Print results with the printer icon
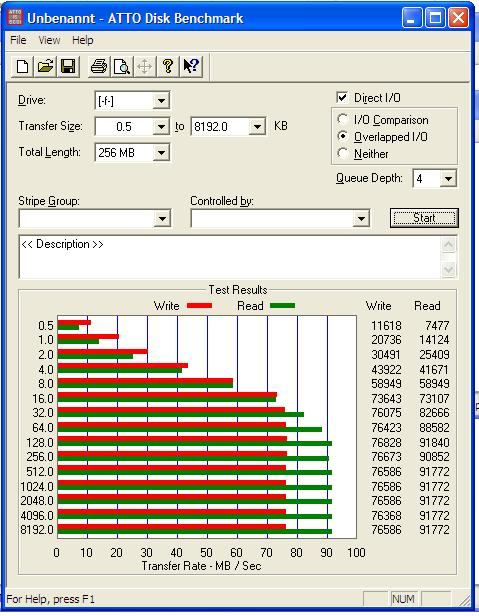 (99, 66)
